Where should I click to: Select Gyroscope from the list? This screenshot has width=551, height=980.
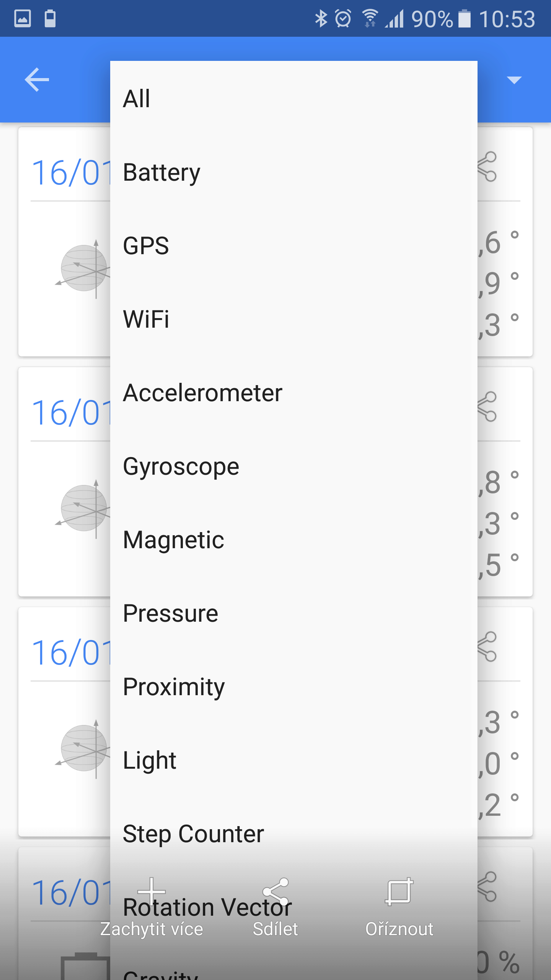pos(181,466)
